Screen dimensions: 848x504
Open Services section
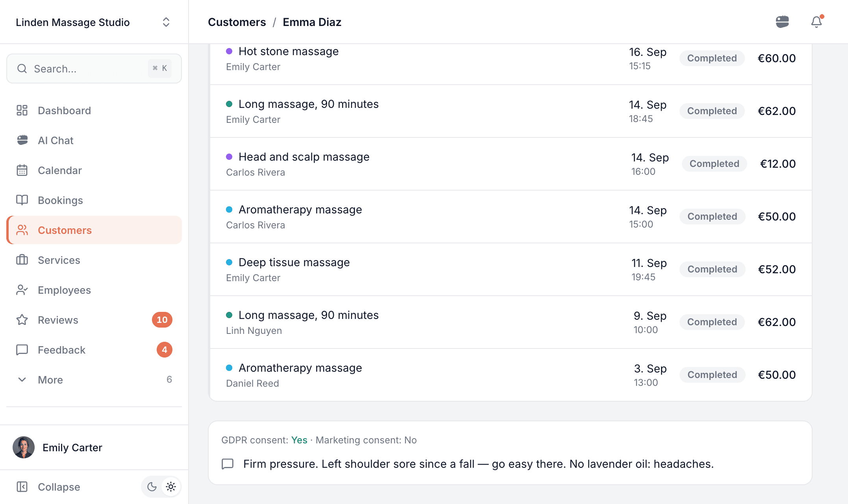[94, 260]
